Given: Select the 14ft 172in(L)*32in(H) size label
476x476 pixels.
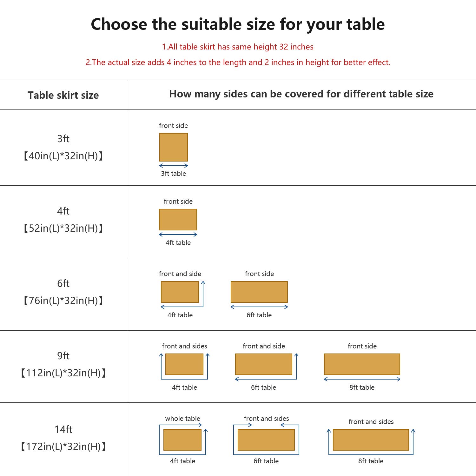Looking at the screenshot, I should [x=63, y=438].
